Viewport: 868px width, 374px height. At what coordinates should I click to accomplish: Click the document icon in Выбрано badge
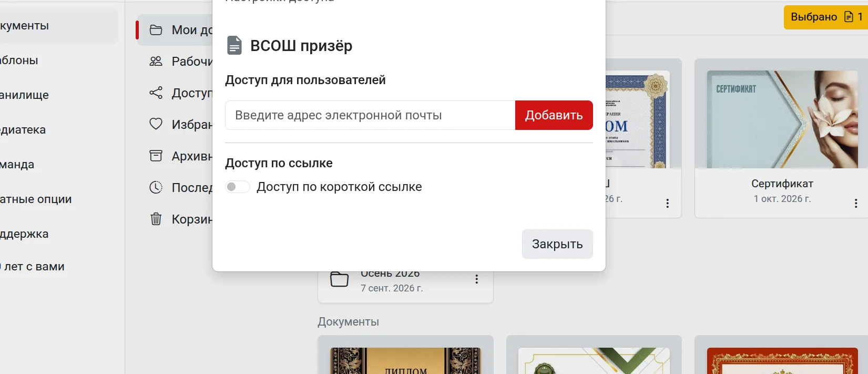pyautogui.click(x=849, y=17)
